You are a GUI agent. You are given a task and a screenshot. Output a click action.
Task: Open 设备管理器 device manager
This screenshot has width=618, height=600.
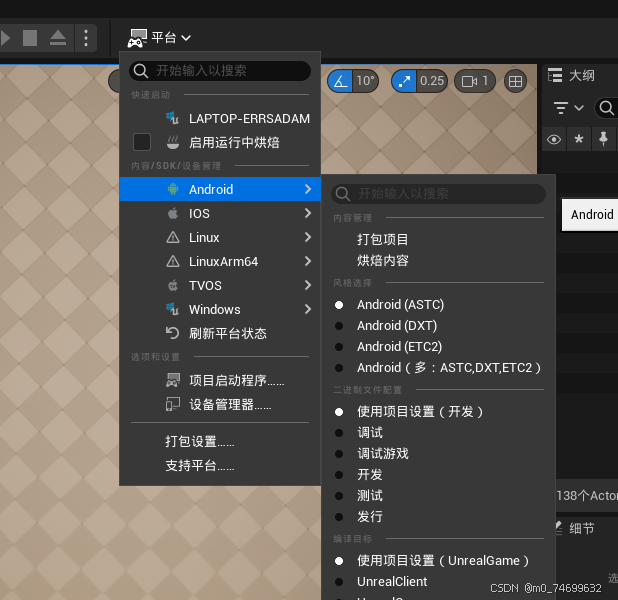click(220, 404)
